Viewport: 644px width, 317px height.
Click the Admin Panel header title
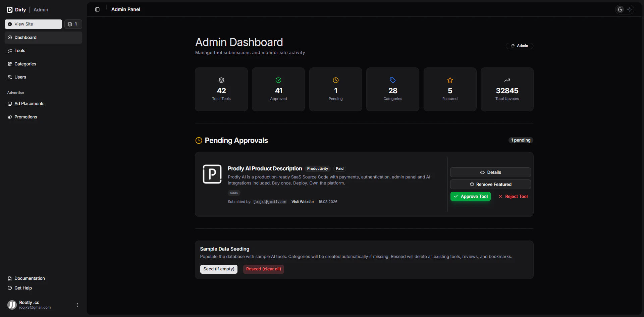tap(126, 9)
